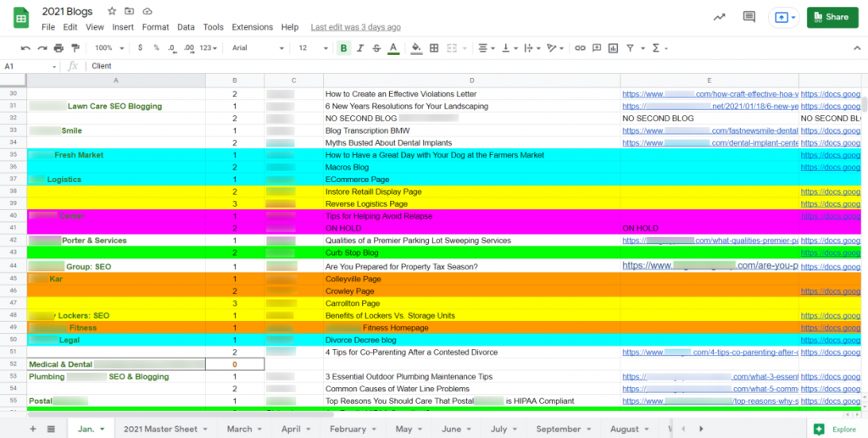Open the comment history icon
Image resolution: width=868 pixels, height=438 pixels.
point(748,17)
